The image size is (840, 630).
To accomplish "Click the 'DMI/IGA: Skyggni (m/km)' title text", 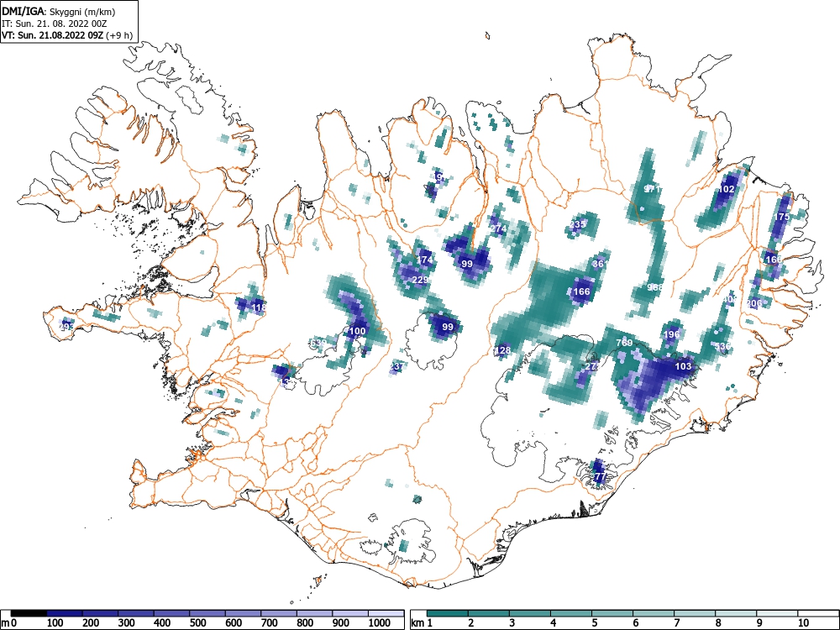I will tap(59, 11).
